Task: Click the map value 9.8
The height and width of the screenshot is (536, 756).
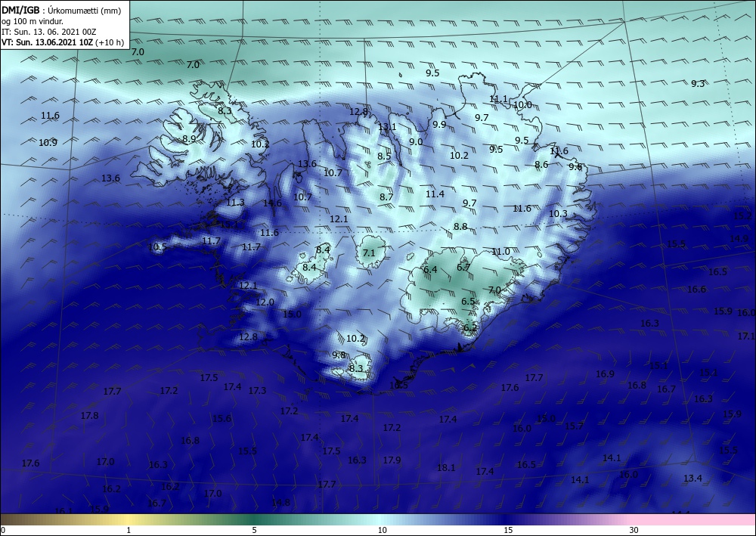Action: 339,355
